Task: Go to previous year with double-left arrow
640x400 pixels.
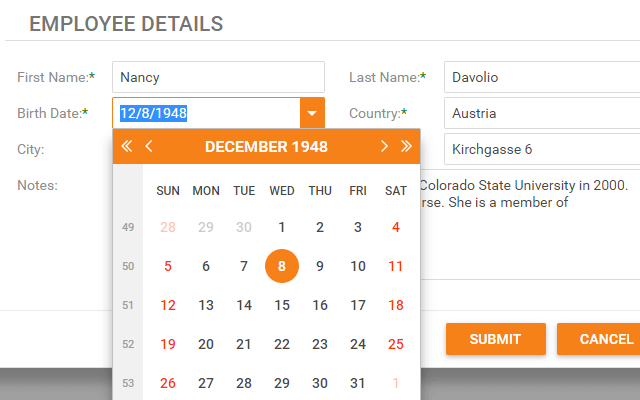Action: pos(127,146)
